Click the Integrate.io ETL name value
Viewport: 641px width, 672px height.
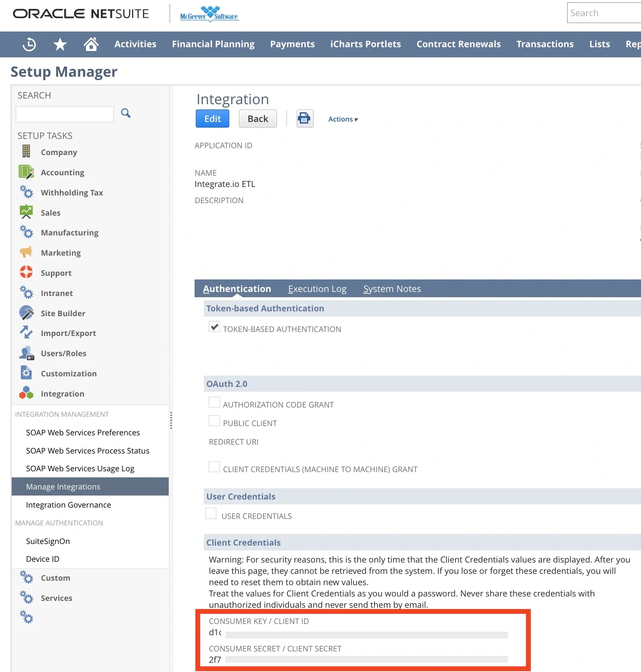click(x=225, y=184)
